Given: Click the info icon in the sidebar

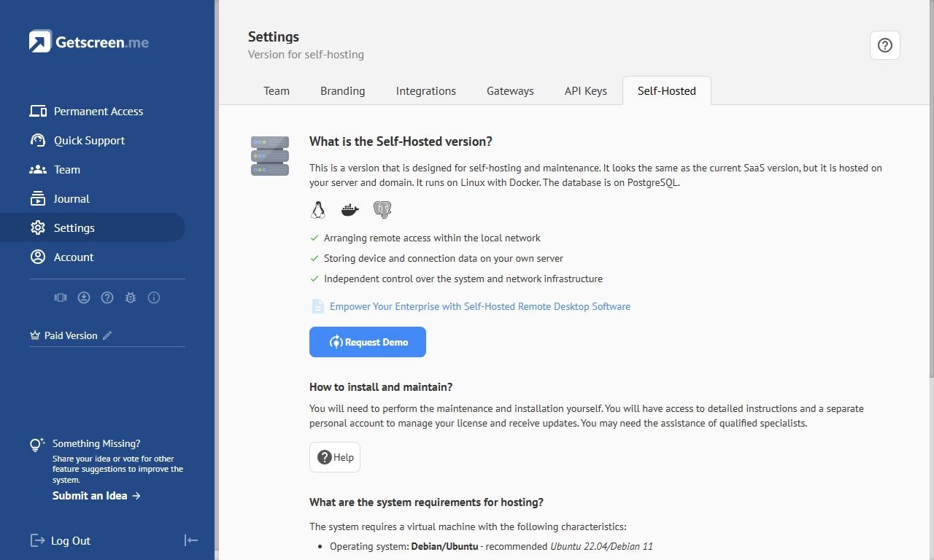Looking at the screenshot, I should tap(154, 297).
